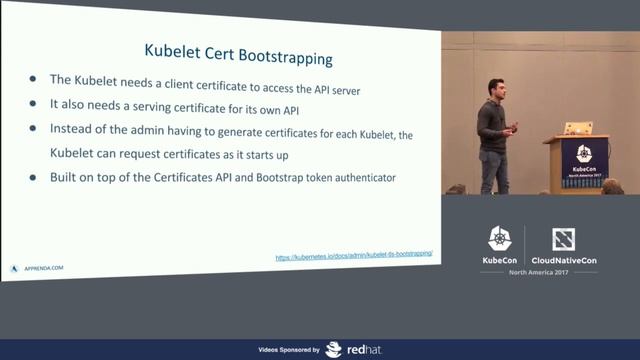Viewport: 640px width, 360px height.
Task: Click the 'CloudNativeCon' label text
Action: click(x=564, y=260)
